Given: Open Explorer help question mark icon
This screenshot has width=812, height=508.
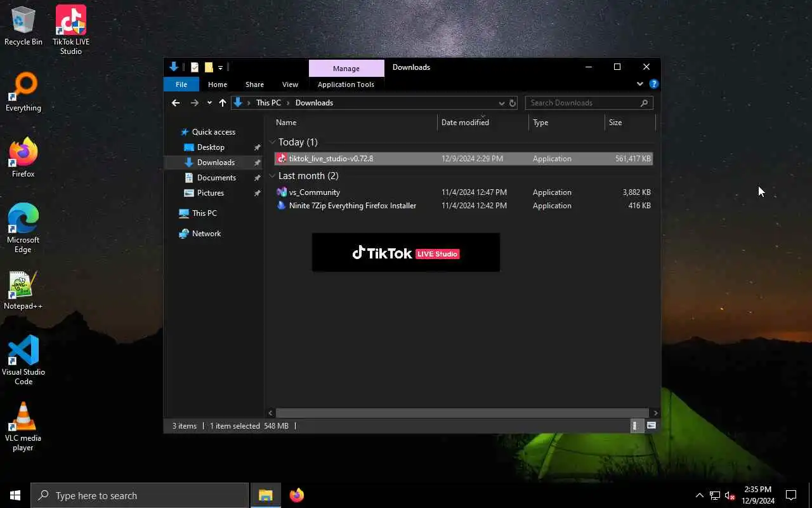Looking at the screenshot, I should pos(654,84).
